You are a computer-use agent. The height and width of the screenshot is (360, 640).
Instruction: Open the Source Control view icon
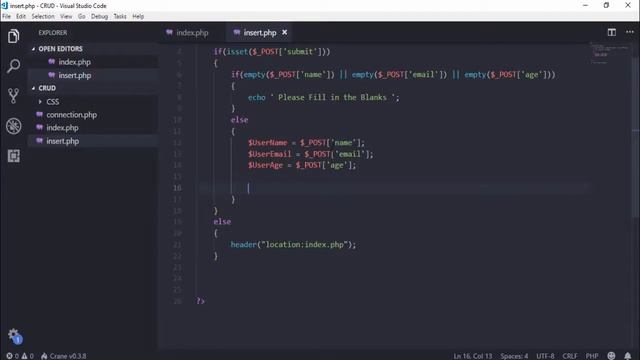click(13, 96)
